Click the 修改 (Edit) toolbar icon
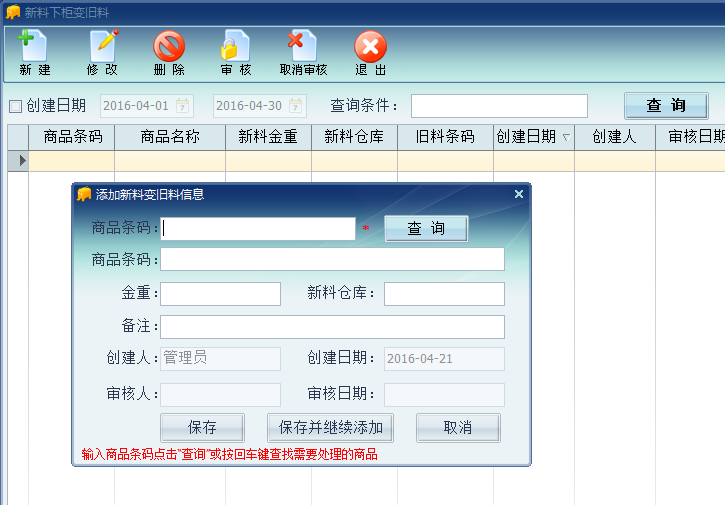Viewport: 725px width, 505px height. (x=102, y=46)
